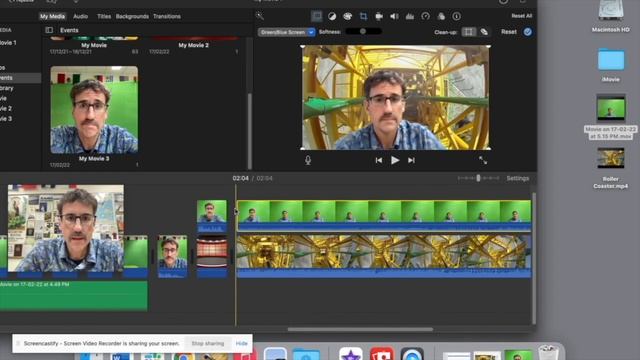Select the clean-up crop icon

coord(469,32)
